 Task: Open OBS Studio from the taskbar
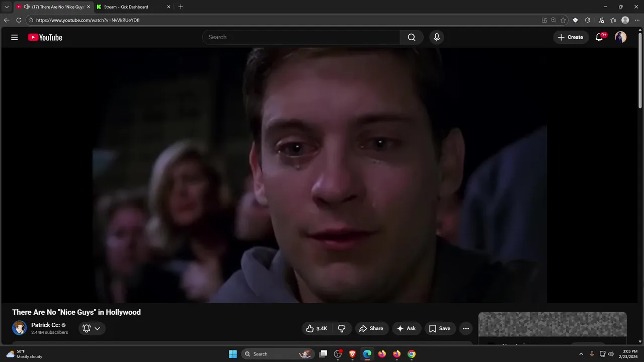338,354
